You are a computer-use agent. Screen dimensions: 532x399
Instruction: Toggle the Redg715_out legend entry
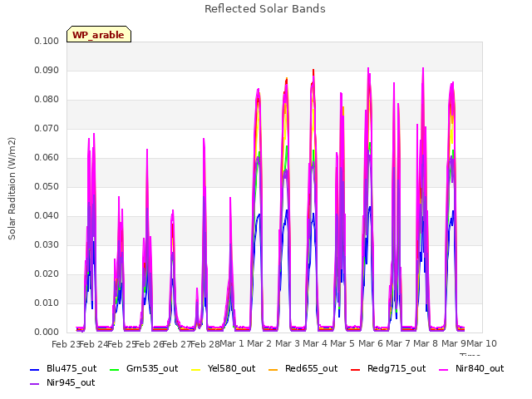click(x=388, y=368)
